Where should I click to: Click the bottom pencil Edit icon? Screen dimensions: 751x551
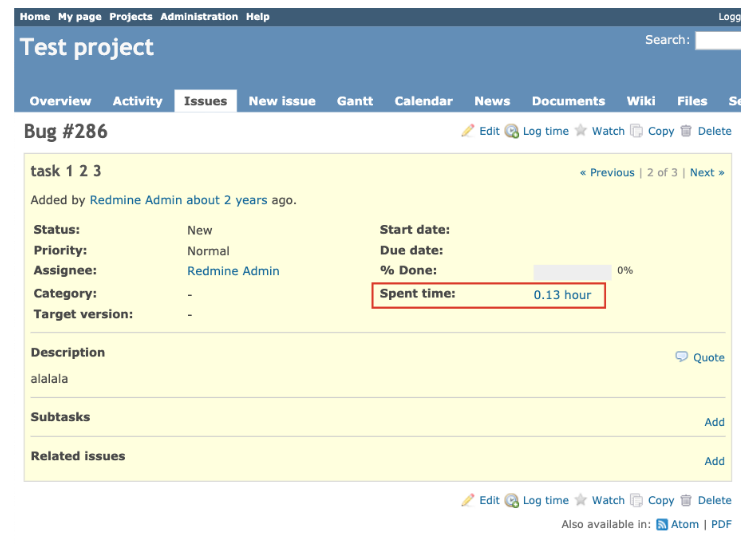tap(467, 500)
